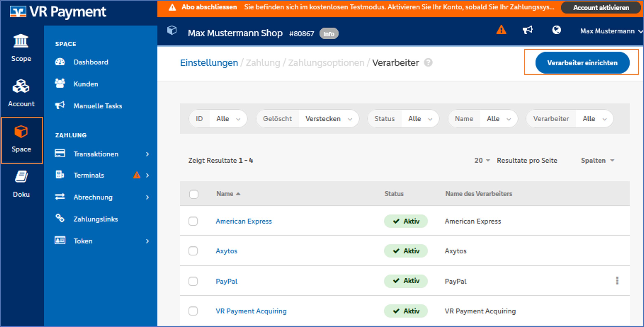Toggle the select-all checkbox in table header

pyautogui.click(x=194, y=194)
